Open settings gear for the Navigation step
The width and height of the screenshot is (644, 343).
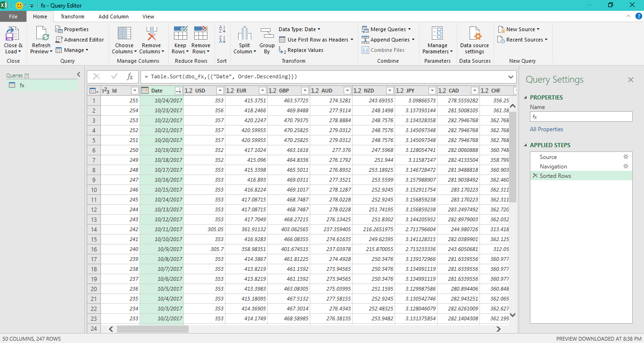point(626,166)
